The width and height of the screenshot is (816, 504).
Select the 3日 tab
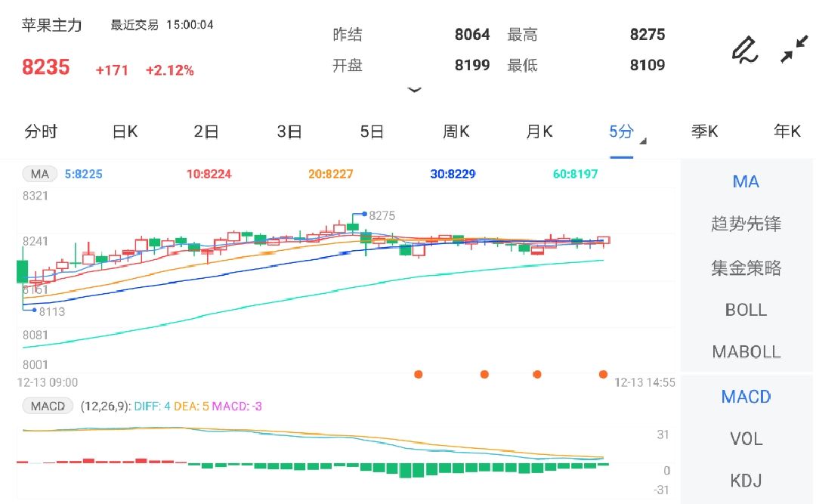[x=289, y=131]
